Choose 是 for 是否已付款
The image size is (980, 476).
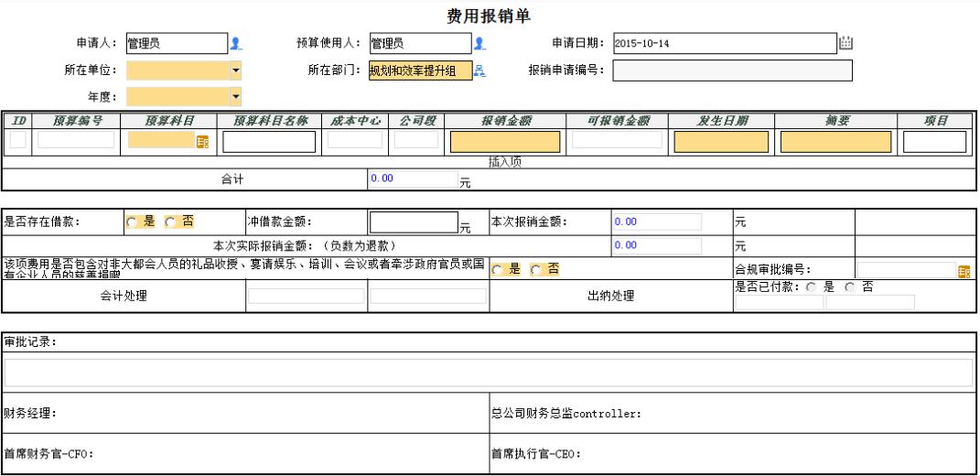tap(812, 287)
